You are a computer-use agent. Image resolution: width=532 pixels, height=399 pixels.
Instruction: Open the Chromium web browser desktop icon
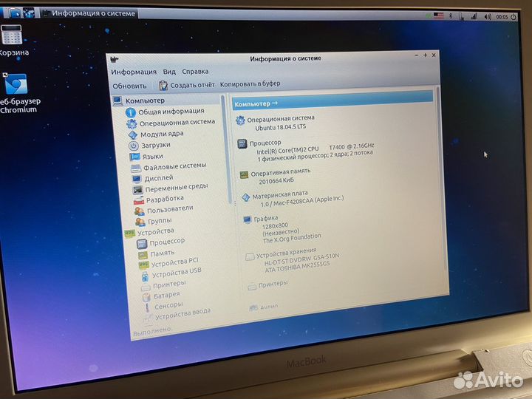pyautogui.click(x=18, y=94)
